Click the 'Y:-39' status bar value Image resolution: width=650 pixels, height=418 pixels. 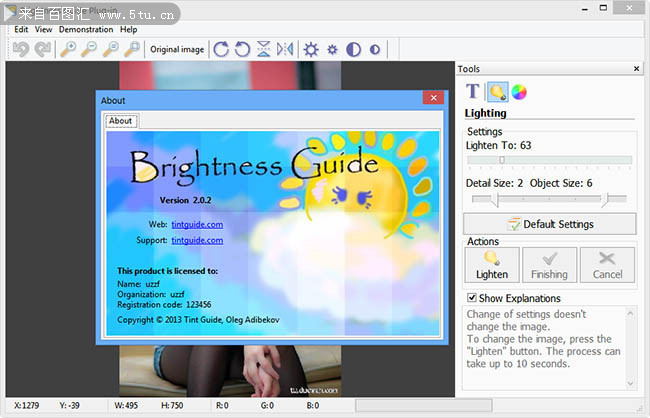70,405
